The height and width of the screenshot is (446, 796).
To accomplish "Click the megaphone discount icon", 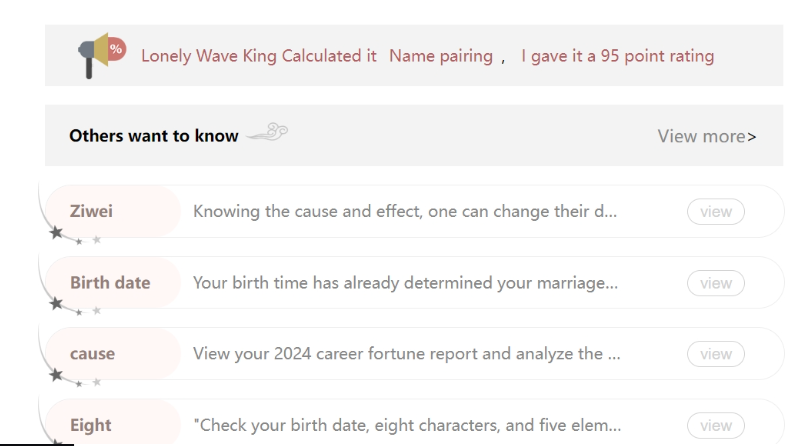I will [x=100, y=56].
